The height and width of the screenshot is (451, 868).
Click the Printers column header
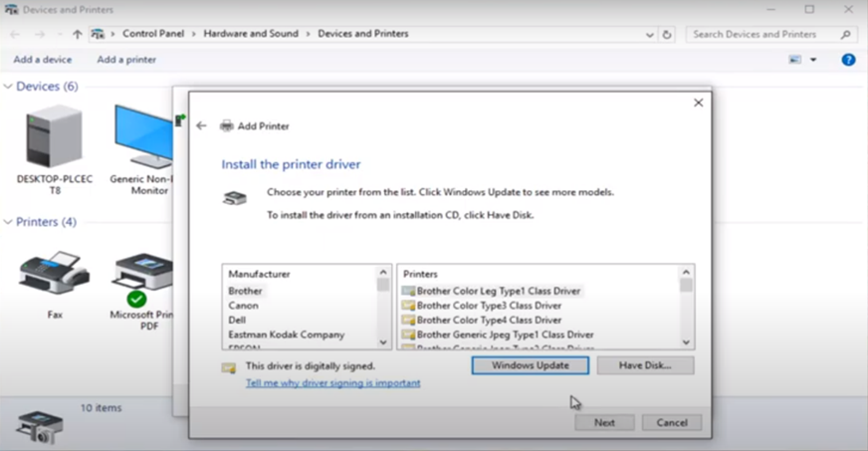(x=420, y=274)
